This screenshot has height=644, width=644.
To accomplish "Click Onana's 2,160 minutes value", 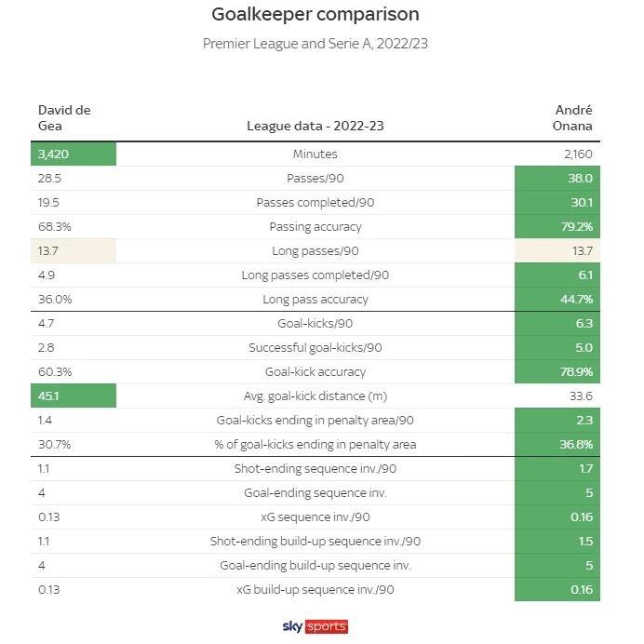I will [574, 154].
